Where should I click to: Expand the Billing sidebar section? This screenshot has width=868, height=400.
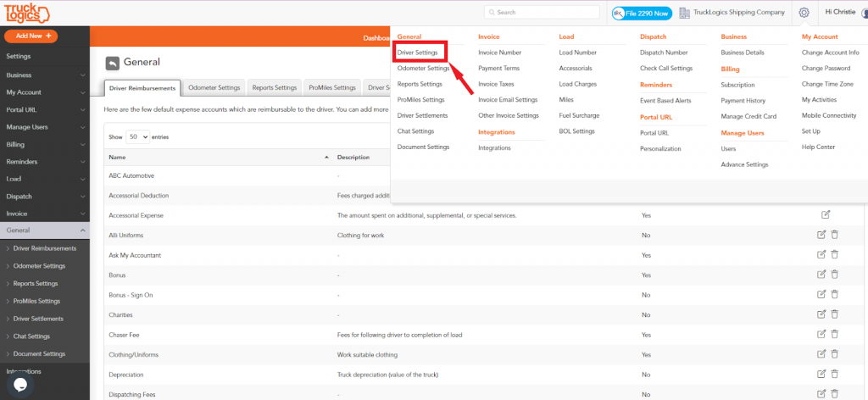[45, 144]
